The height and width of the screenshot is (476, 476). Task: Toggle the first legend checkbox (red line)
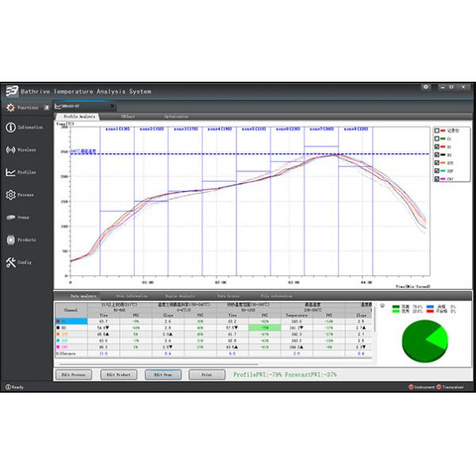tap(436, 131)
